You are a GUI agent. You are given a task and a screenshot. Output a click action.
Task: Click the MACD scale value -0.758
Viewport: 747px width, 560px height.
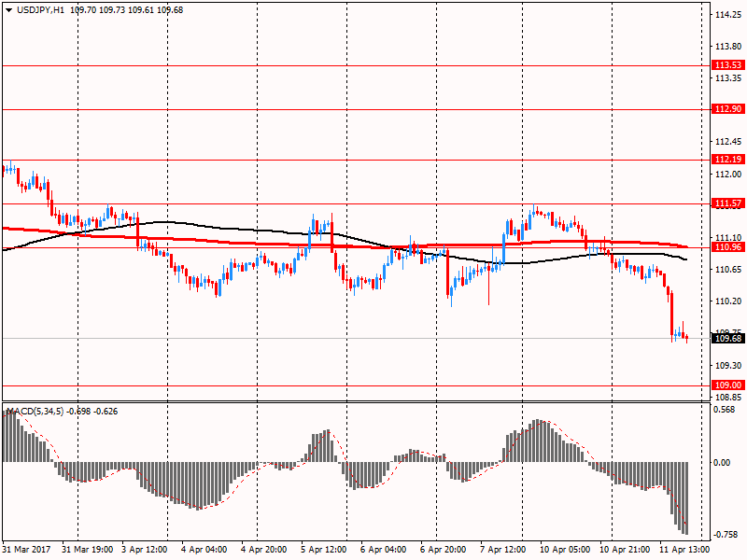725,534
